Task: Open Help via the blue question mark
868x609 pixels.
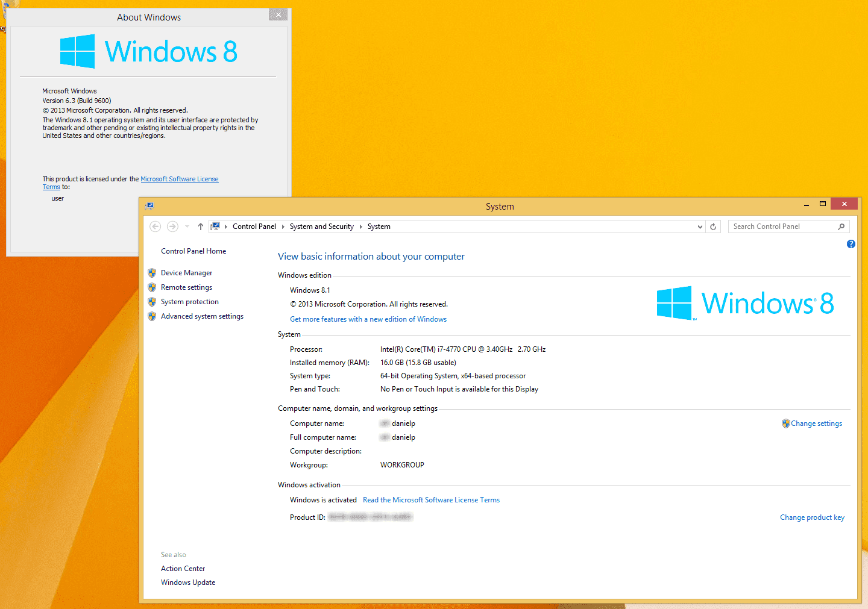Action: pyautogui.click(x=851, y=244)
